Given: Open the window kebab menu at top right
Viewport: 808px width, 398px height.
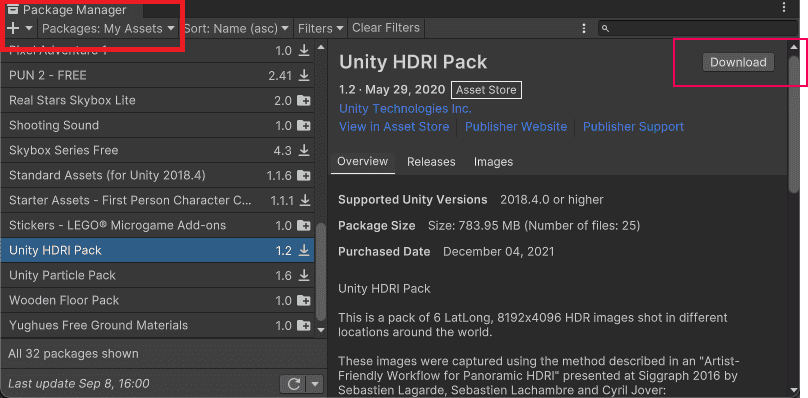Looking at the screenshot, I should click(784, 8).
